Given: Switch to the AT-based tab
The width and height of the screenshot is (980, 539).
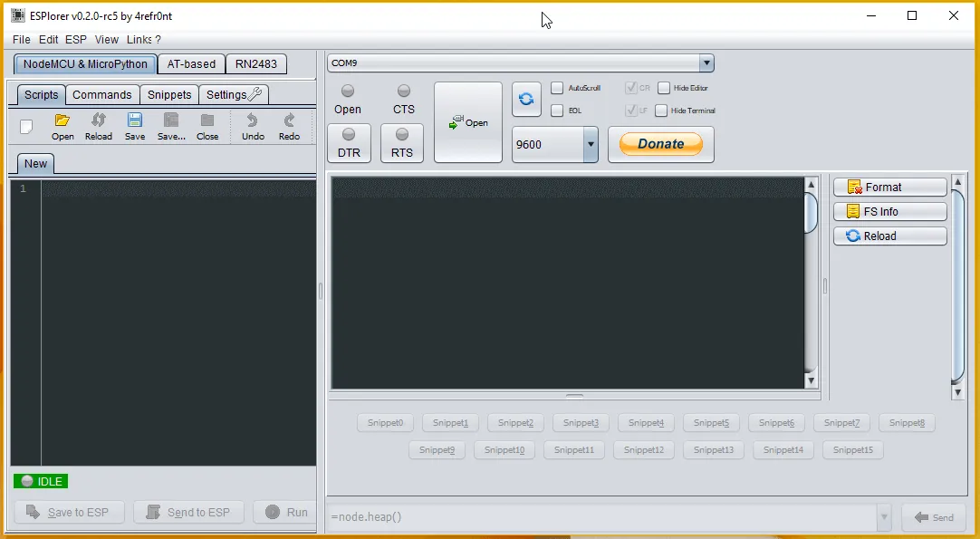Looking at the screenshot, I should [191, 64].
